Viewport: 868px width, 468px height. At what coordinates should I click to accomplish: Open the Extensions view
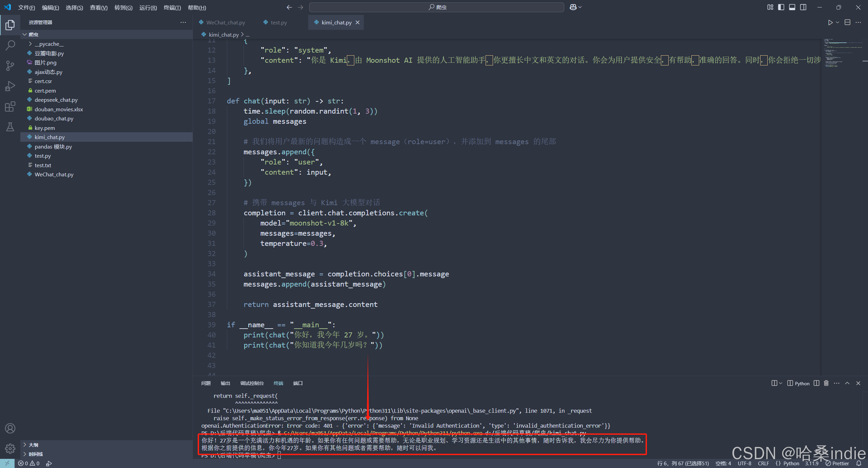[10, 106]
